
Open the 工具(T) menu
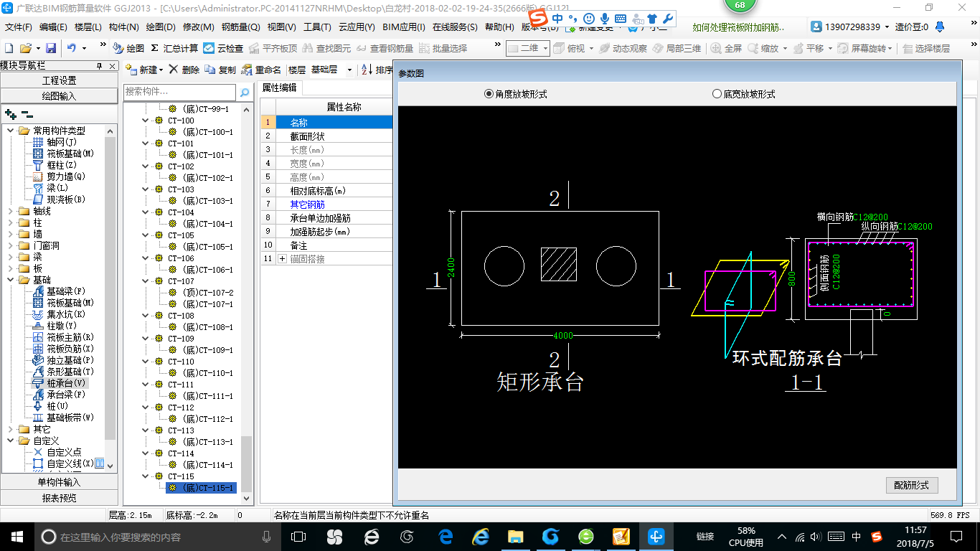coord(317,27)
